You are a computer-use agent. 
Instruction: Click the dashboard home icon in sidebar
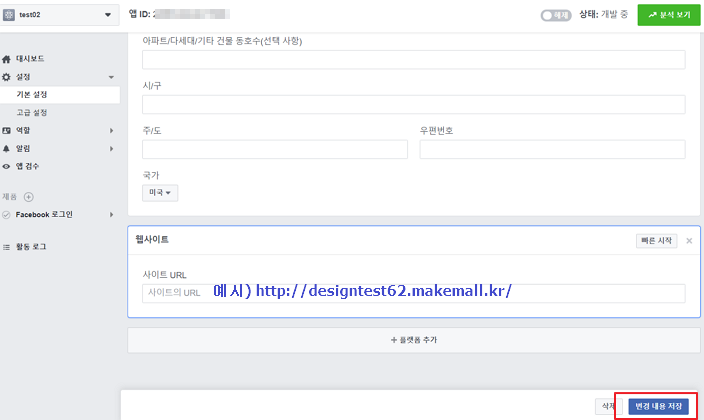6,59
